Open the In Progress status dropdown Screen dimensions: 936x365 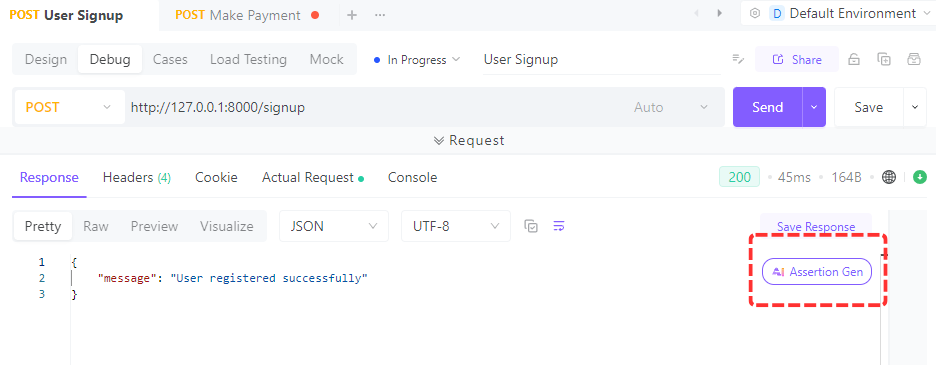(417, 60)
